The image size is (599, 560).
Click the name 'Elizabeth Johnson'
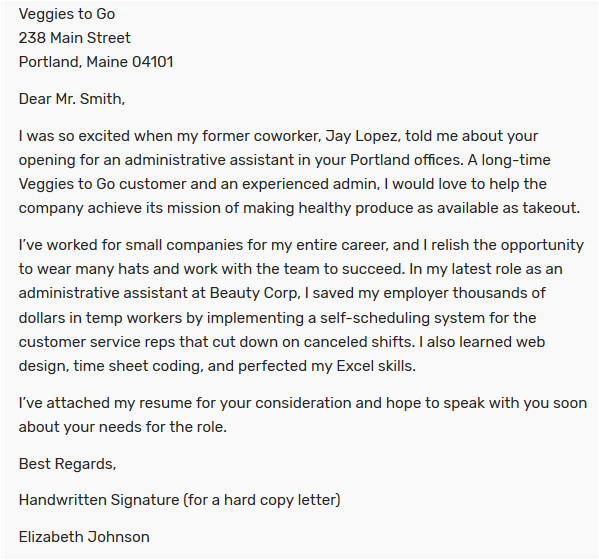coord(84,537)
